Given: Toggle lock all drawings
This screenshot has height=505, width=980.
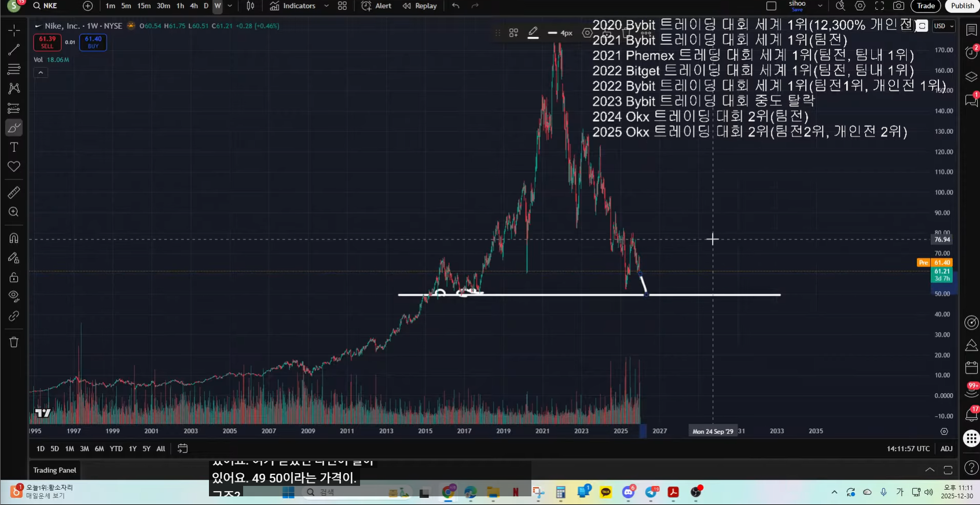Looking at the screenshot, I should click(14, 277).
